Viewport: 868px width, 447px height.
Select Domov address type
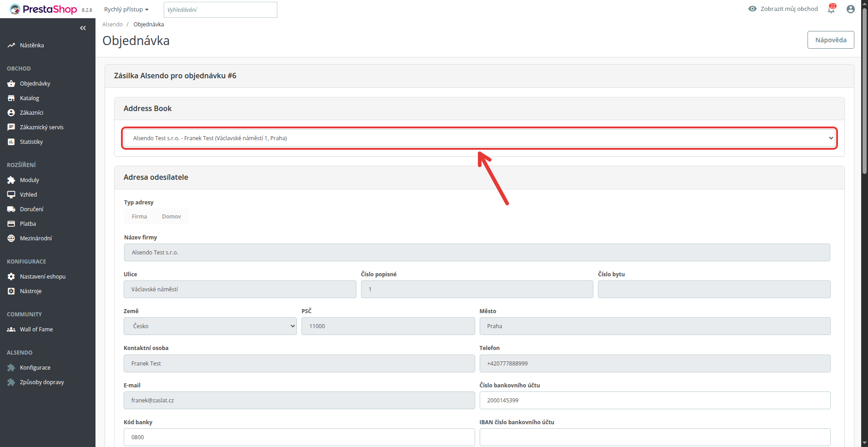pos(171,217)
